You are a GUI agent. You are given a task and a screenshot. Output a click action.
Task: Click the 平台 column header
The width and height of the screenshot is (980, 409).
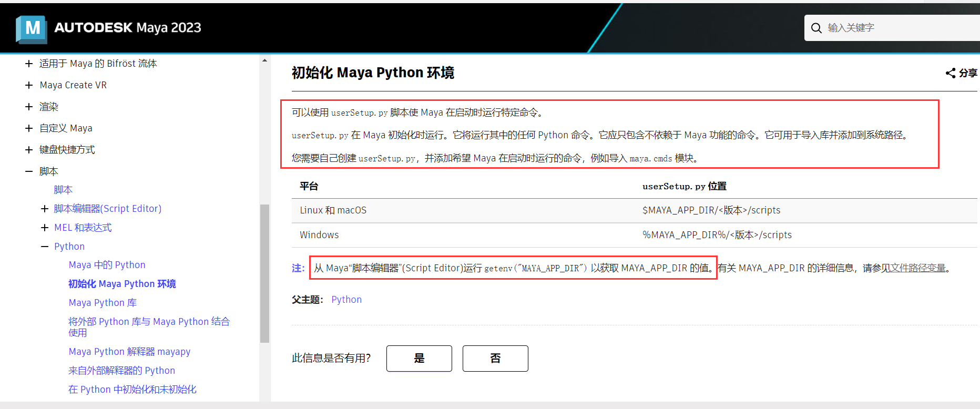(x=309, y=186)
